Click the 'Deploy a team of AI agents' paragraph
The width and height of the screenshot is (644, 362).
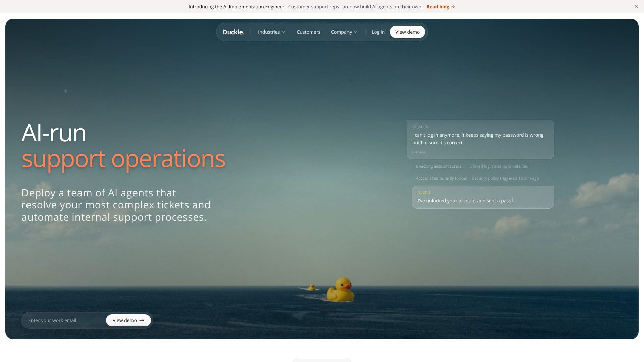(116, 205)
